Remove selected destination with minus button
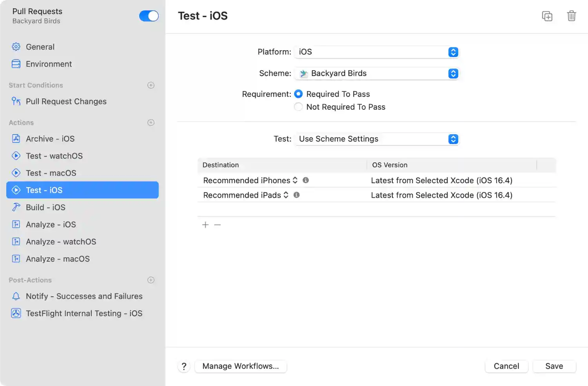The width and height of the screenshot is (588, 386). point(218,225)
